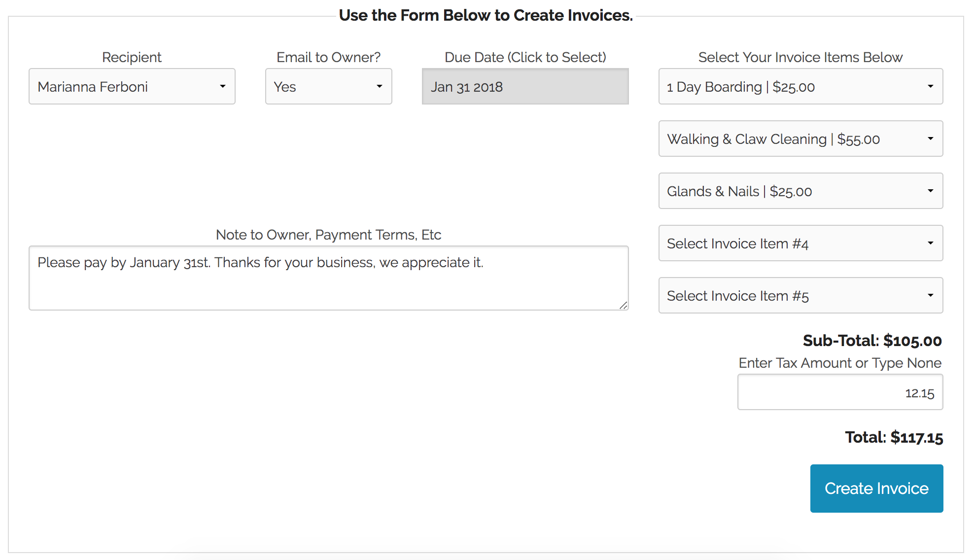Image resolution: width=974 pixels, height=560 pixels.
Task: Click the Recipient dropdown arrow icon
Action: [223, 87]
